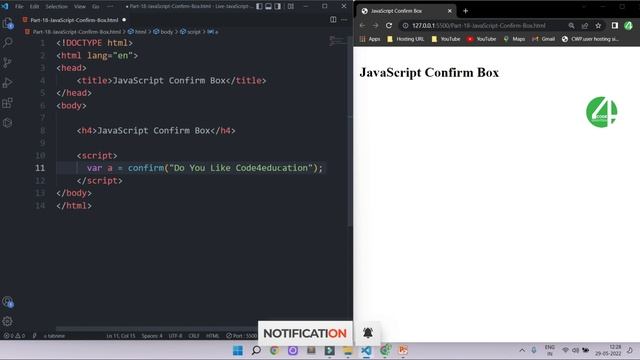Open the Windows Start menu
The image size is (640, 360).
coord(238,351)
